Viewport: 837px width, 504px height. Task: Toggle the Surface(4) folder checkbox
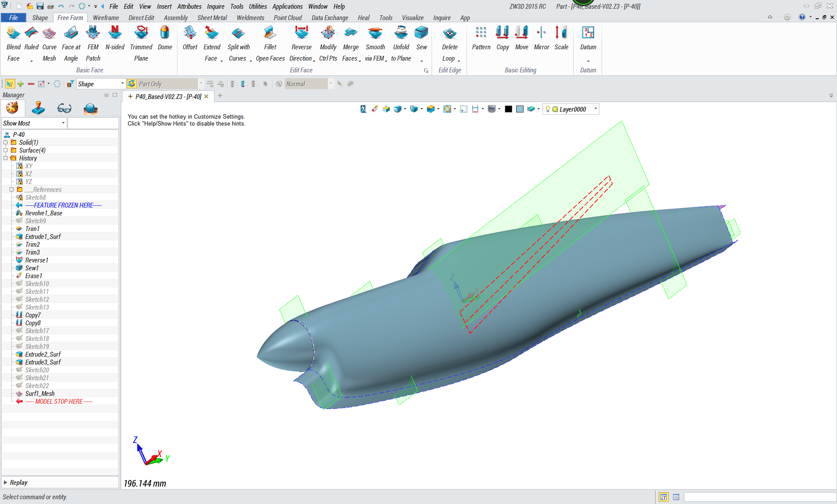pyautogui.click(x=6, y=150)
